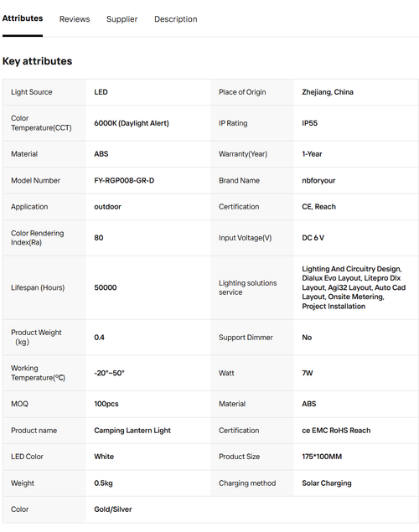Switch to the Reviews tab
This screenshot has height=532, width=419.
(75, 19)
